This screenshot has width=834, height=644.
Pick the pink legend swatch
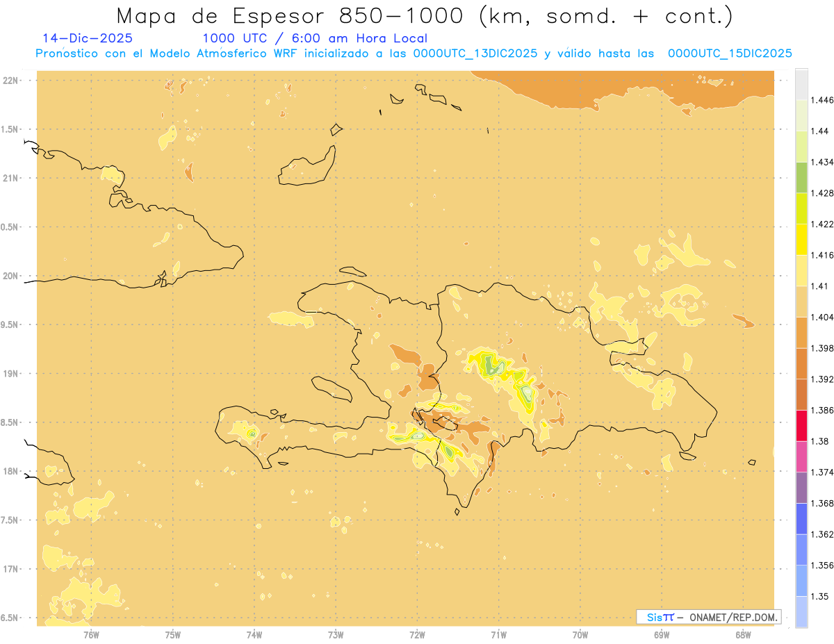[801, 456]
